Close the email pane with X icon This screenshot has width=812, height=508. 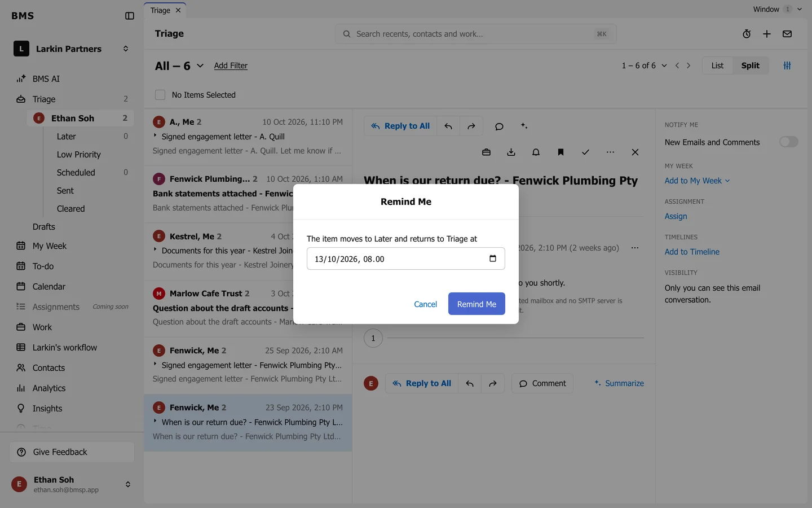tap(635, 152)
